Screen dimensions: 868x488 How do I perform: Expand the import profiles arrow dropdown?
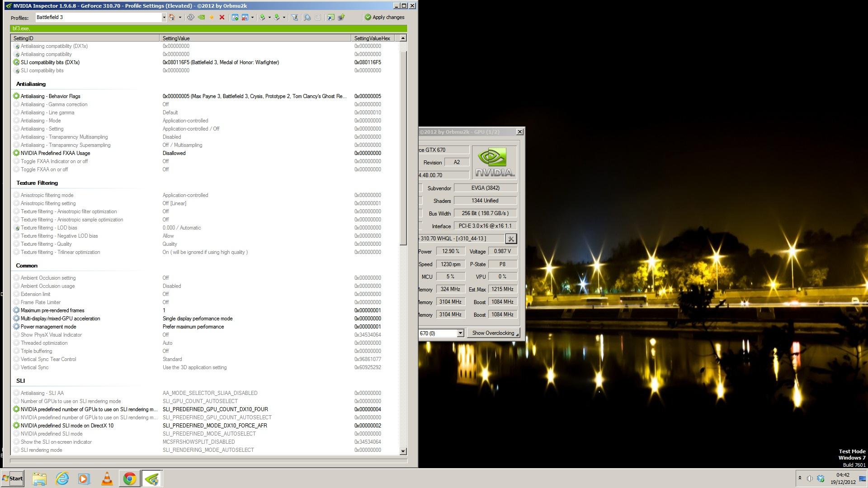pos(284,17)
